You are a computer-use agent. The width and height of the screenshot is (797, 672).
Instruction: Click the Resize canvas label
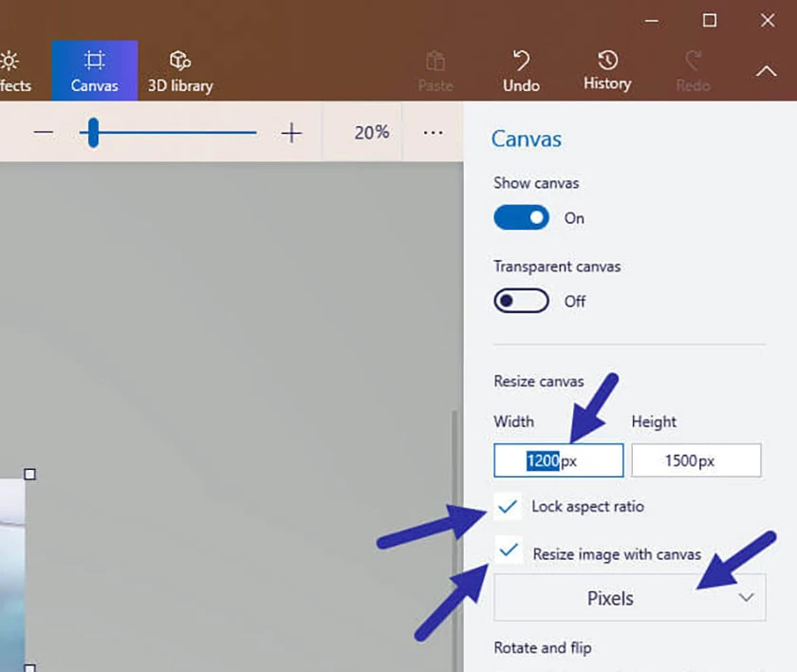[539, 382]
